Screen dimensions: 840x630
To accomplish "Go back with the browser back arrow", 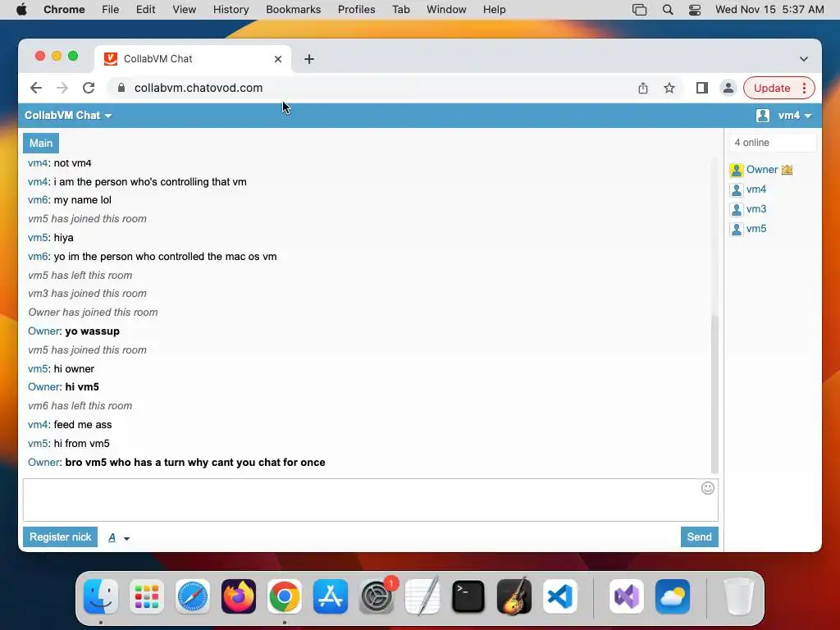I will [x=36, y=88].
